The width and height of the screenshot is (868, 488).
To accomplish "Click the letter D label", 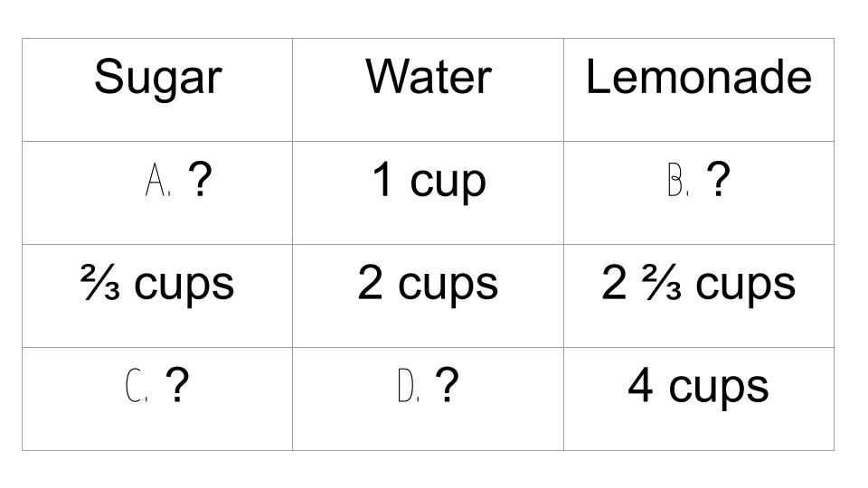I will (409, 385).
